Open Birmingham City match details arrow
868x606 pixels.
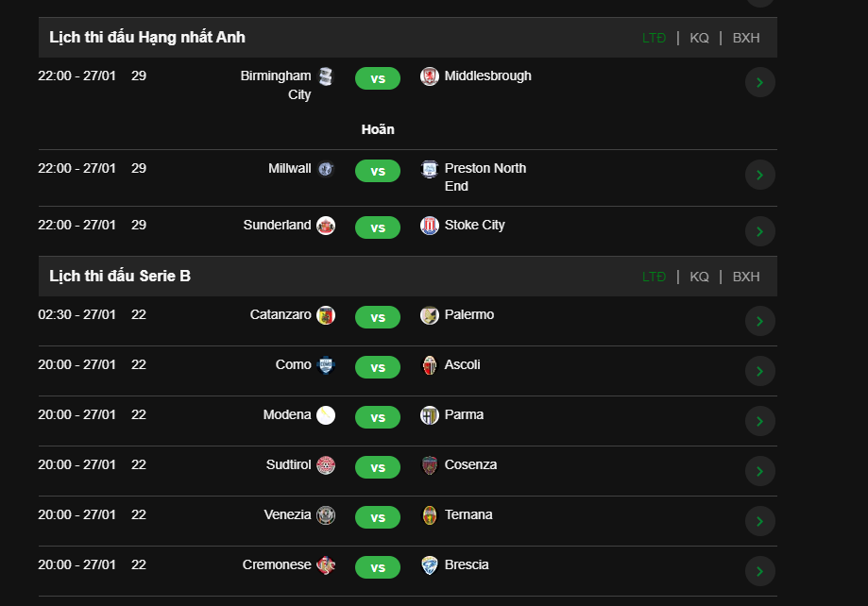[760, 82]
